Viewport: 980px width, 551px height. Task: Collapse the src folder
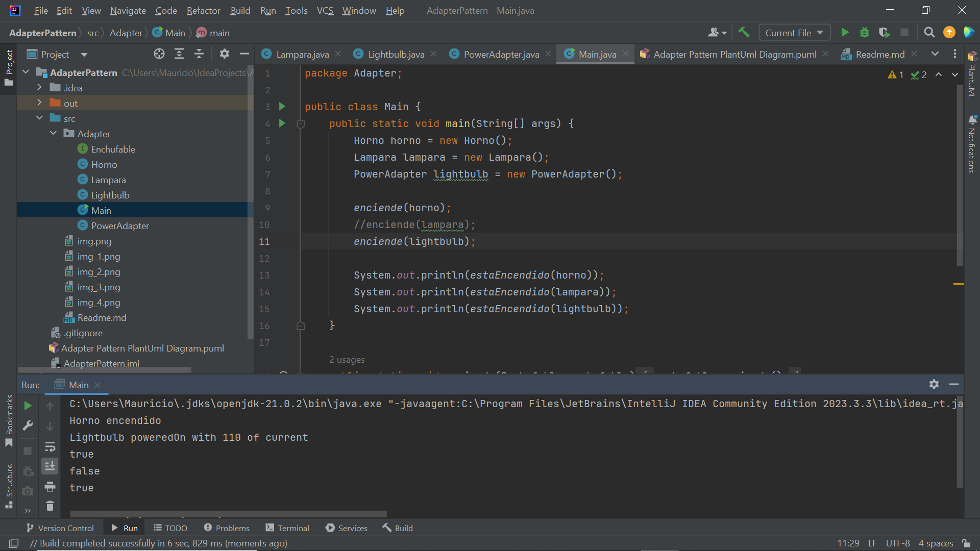pyautogui.click(x=40, y=118)
